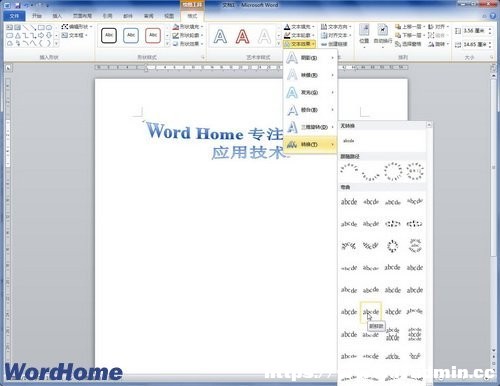Click the Save icon in Quick Access Toolbar

pos(18,5)
